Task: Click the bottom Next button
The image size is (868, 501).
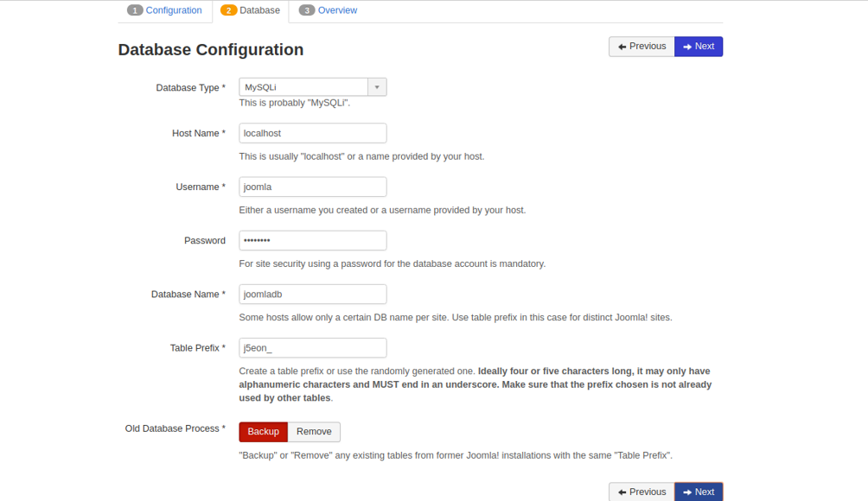Action: coord(699,491)
